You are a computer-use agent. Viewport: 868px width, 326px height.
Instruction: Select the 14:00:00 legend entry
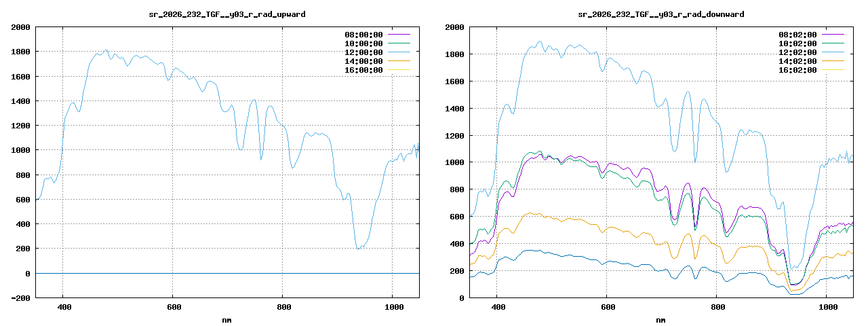tap(363, 60)
